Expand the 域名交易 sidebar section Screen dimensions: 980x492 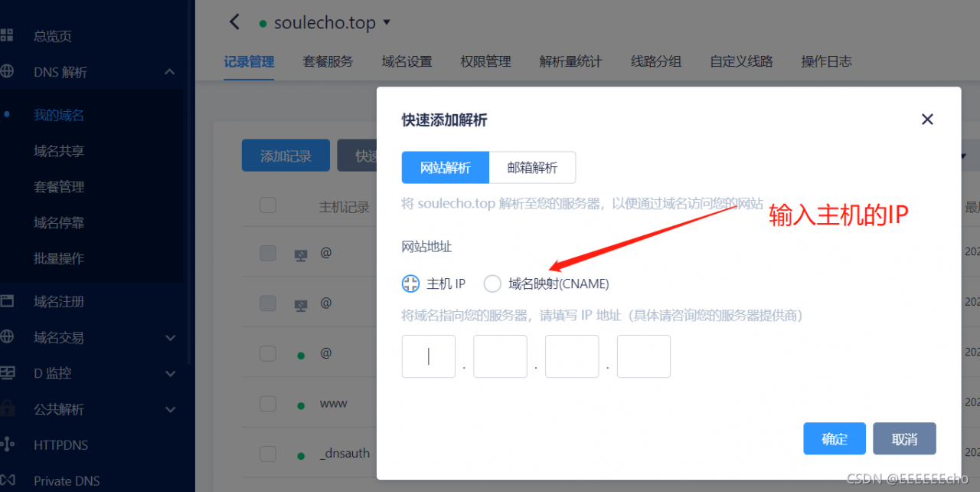[170, 337]
